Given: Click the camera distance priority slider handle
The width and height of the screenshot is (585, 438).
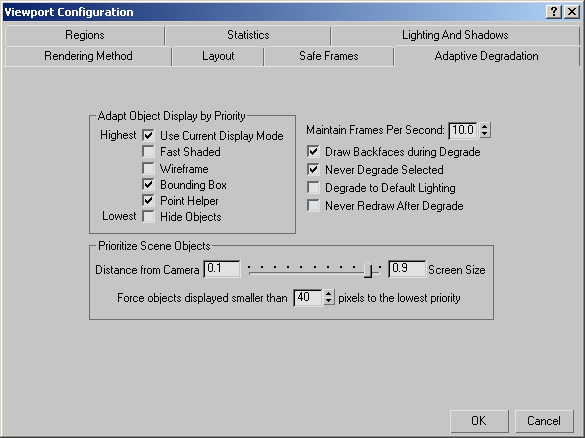Looking at the screenshot, I should click(368, 269).
